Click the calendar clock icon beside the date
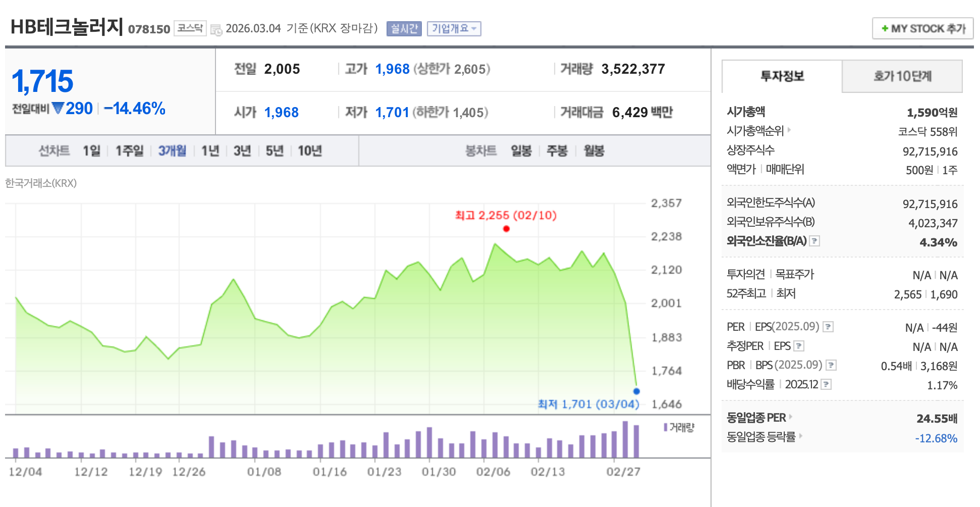 pos(216,30)
